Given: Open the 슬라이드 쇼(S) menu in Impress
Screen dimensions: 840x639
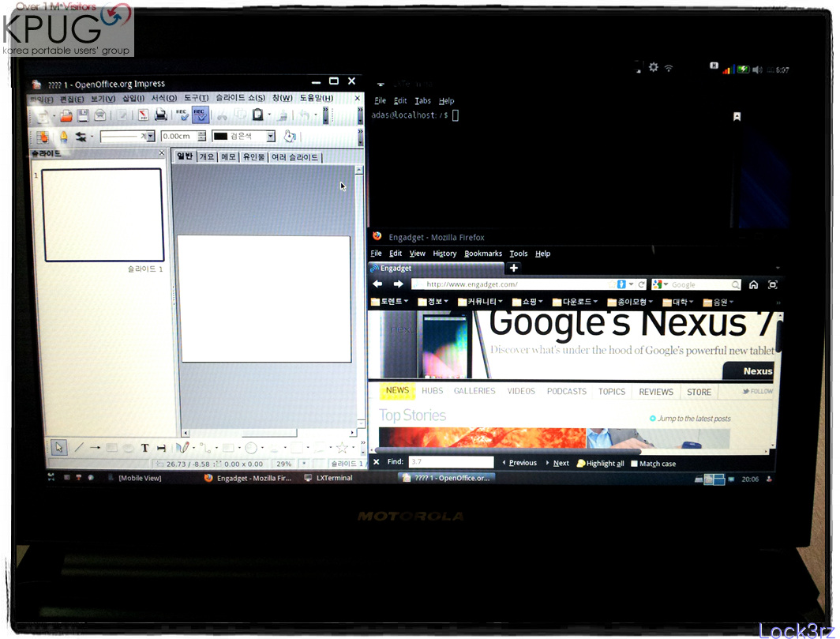Looking at the screenshot, I should 240,98.
